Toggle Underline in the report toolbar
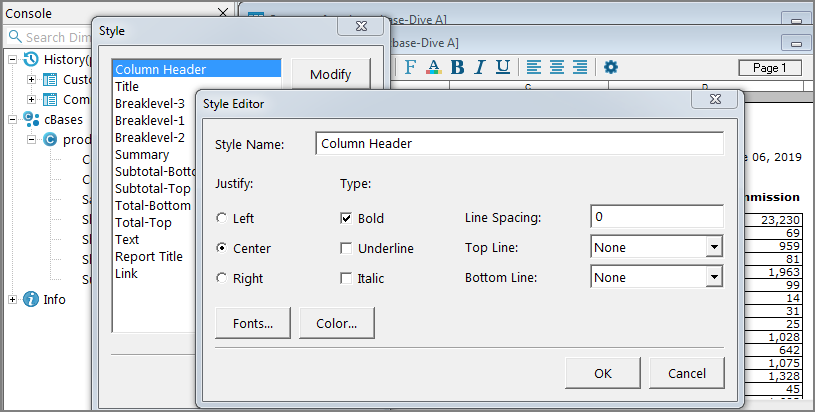Image resolution: width=815 pixels, height=412 pixels. click(503, 67)
